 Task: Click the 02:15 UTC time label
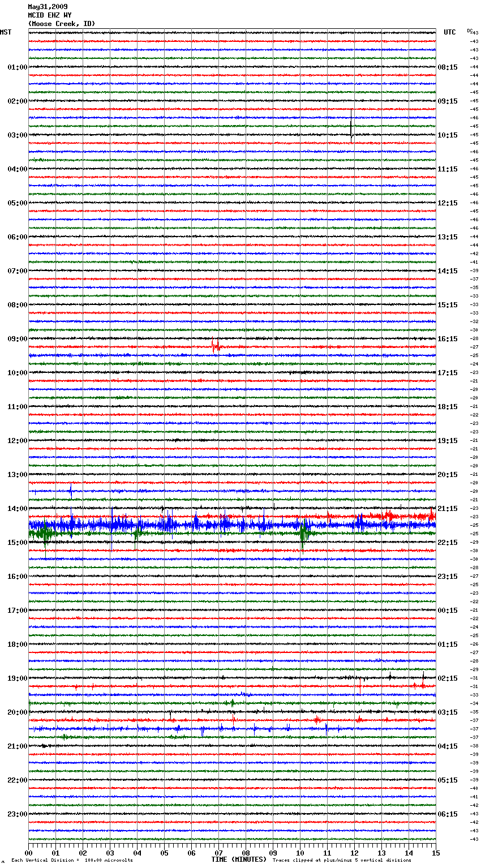coord(448,678)
